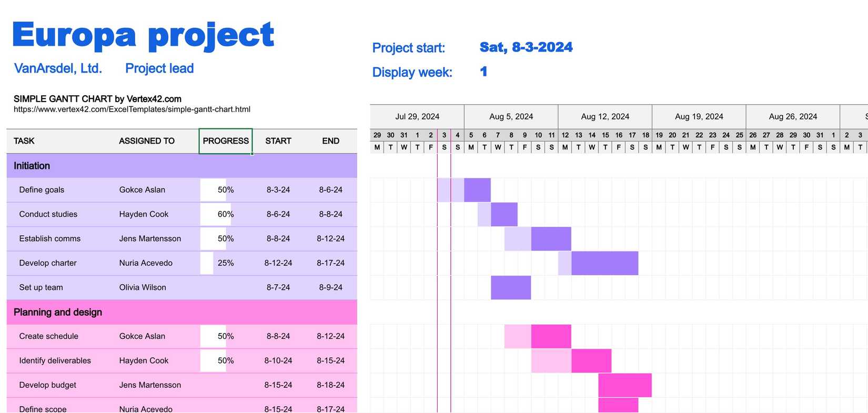This screenshot has height=413, width=868.
Task: Select the Develop charter 25% progress cell
Action: 226,263
